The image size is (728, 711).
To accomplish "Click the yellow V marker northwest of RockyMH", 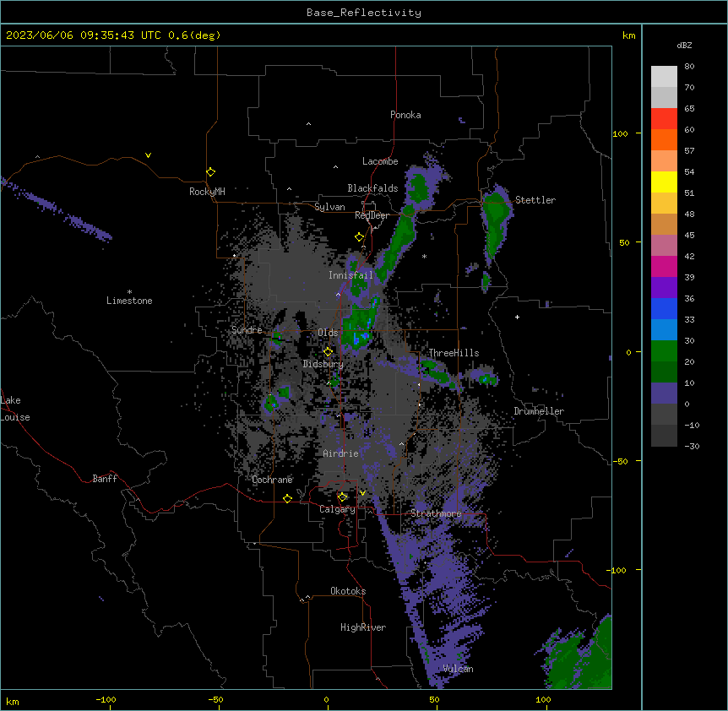I will (148, 155).
